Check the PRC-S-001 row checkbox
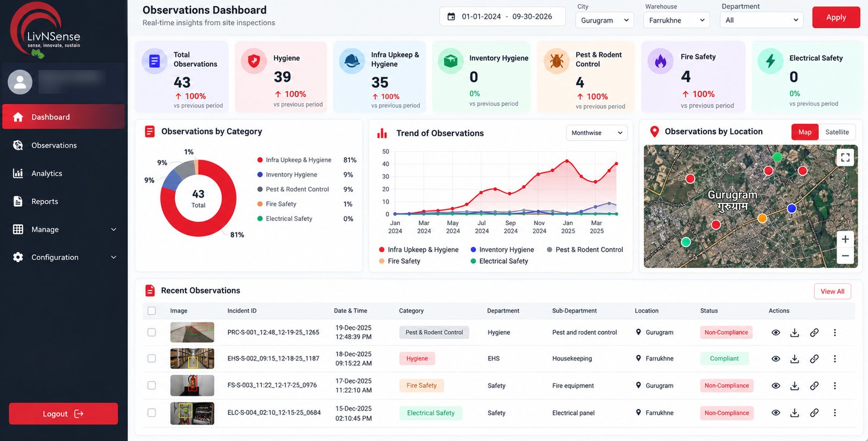 [152, 333]
